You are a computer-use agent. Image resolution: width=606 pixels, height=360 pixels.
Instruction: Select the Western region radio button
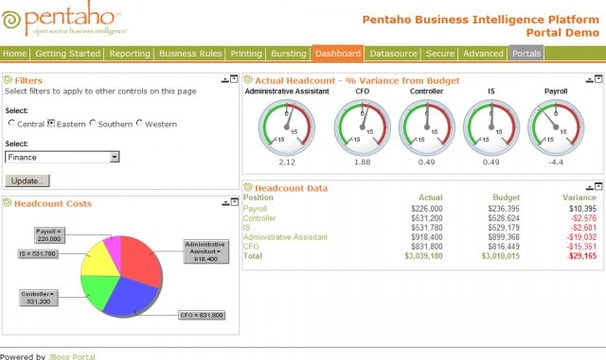click(139, 123)
